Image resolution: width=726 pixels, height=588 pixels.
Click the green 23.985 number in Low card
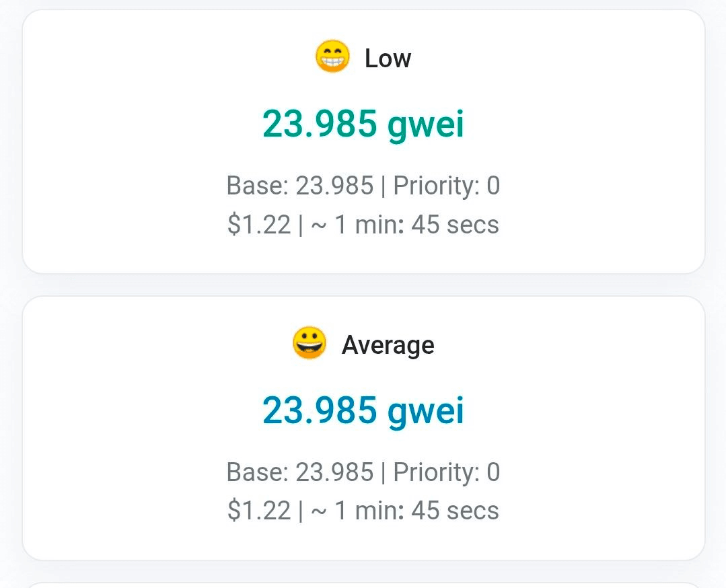coord(320,124)
